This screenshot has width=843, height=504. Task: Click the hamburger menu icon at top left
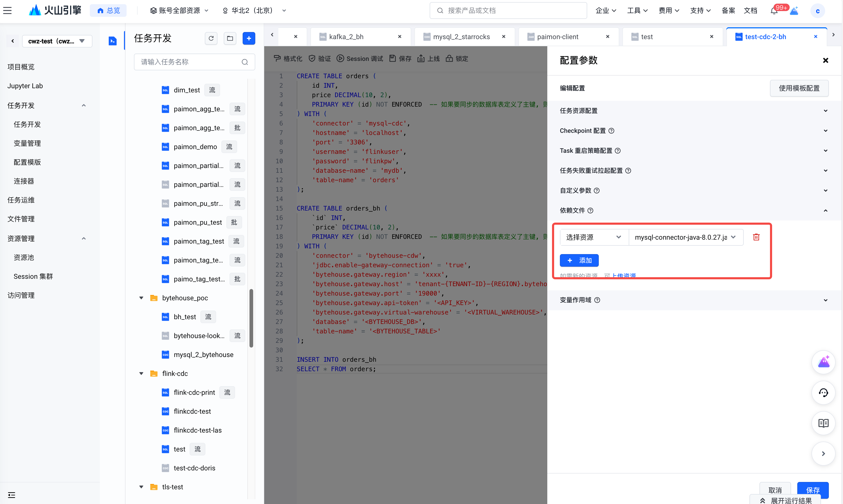point(7,10)
